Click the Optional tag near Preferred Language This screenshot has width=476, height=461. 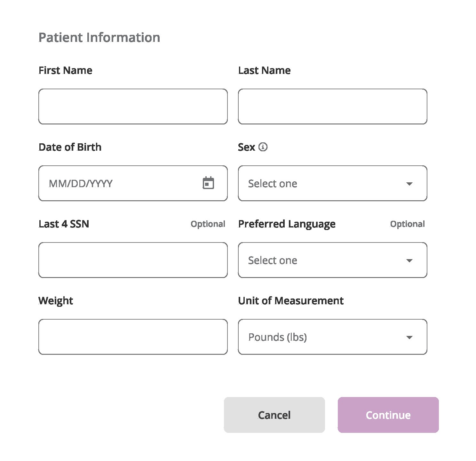(x=407, y=224)
